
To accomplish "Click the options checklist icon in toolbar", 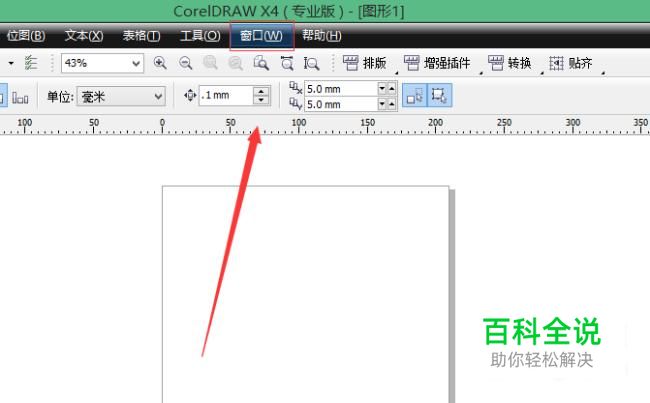I will tap(31, 63).
